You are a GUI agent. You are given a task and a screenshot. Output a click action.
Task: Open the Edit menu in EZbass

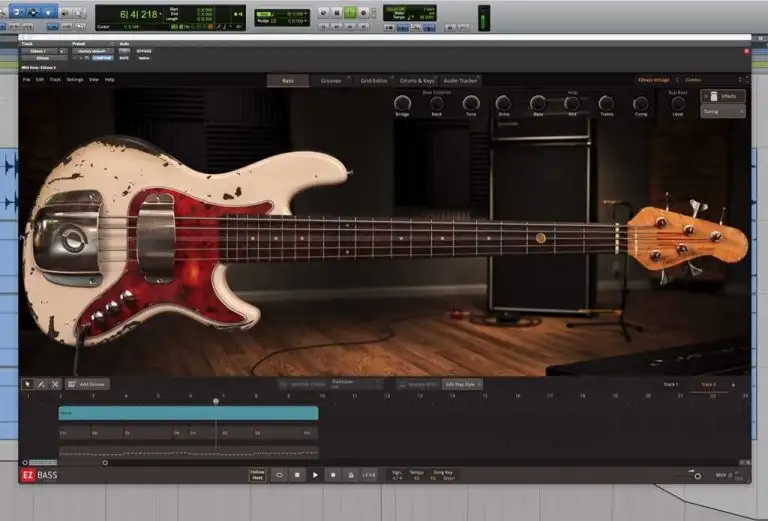tap(40, 79)
